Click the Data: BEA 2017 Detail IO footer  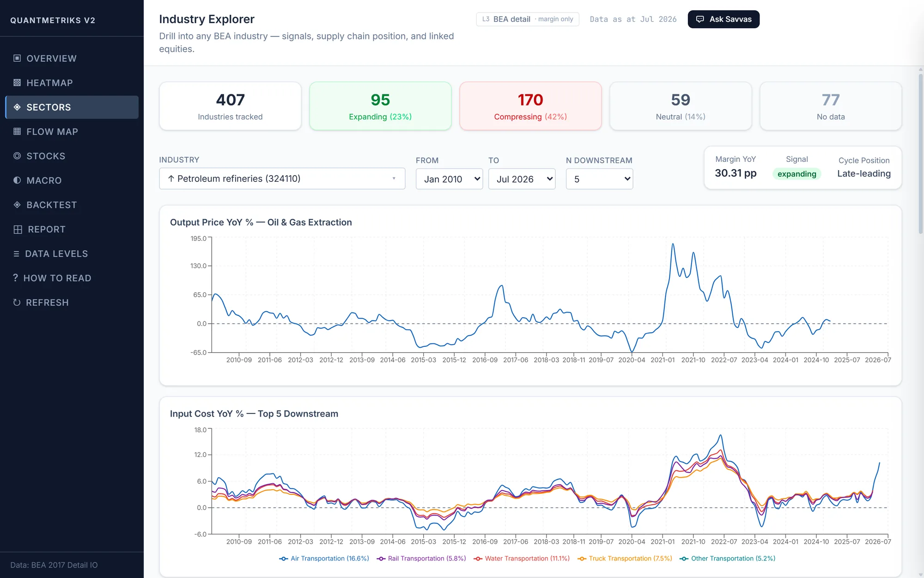point(54,565)
